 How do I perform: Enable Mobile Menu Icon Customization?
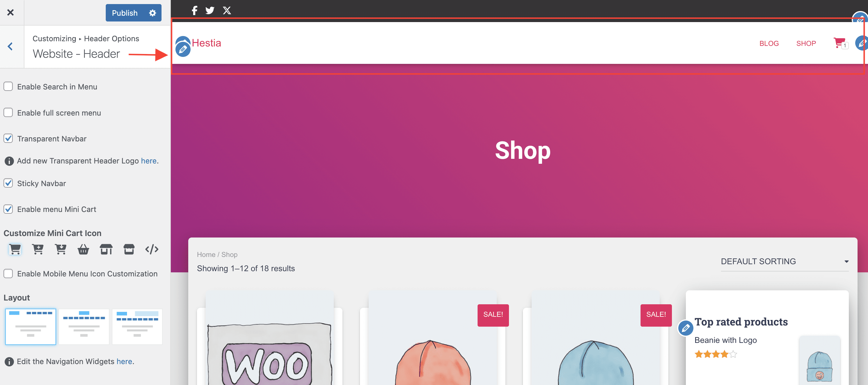pyautogui.click(x=8, y=274)
